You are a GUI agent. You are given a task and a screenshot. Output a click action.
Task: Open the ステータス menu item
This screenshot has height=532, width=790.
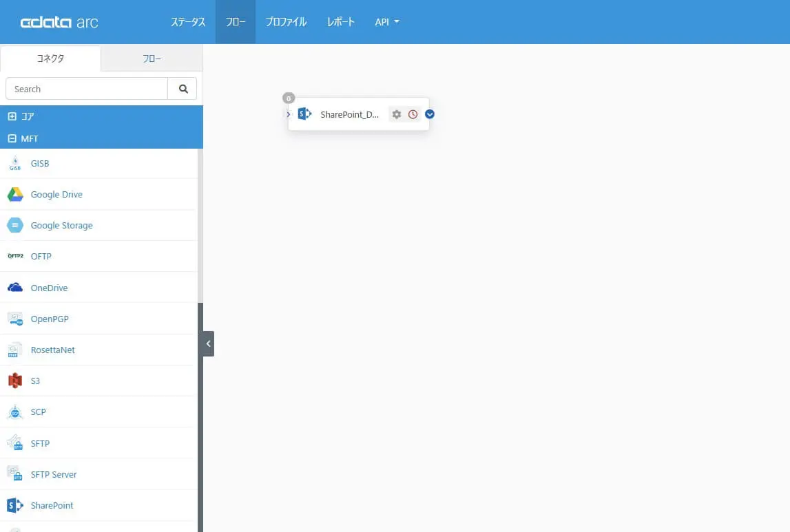pyautogui.click(x=188, y=22)
